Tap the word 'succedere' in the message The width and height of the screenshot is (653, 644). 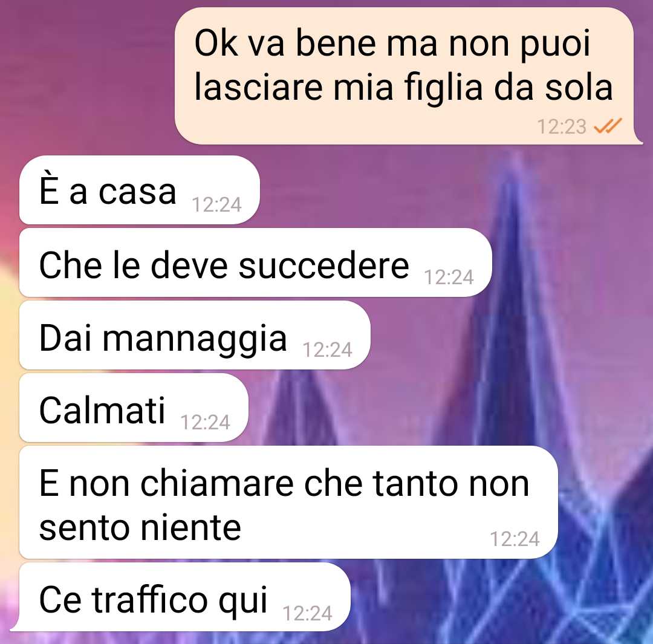point(323,265)
